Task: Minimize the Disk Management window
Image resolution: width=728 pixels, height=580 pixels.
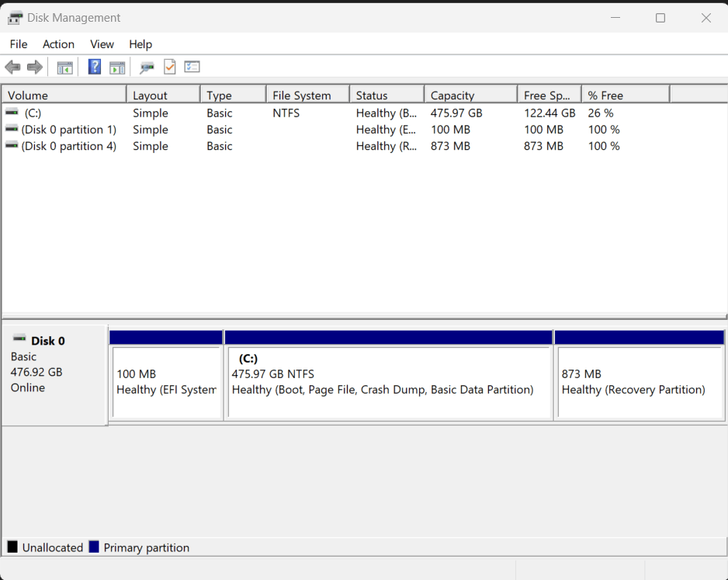Action: click(615, 18)
